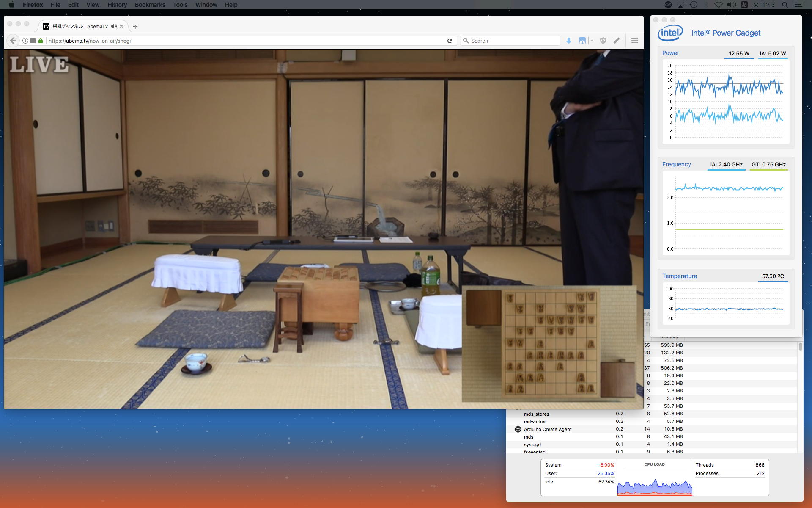Open the Firefox hamburger menu
Viewport: 812px width, 508px height.
634,41
